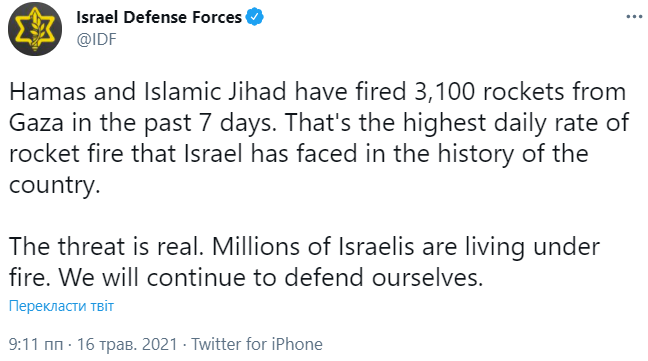648x361 pixels.
Task: Click the phrase defend ourselves
Action: point(384,278)
